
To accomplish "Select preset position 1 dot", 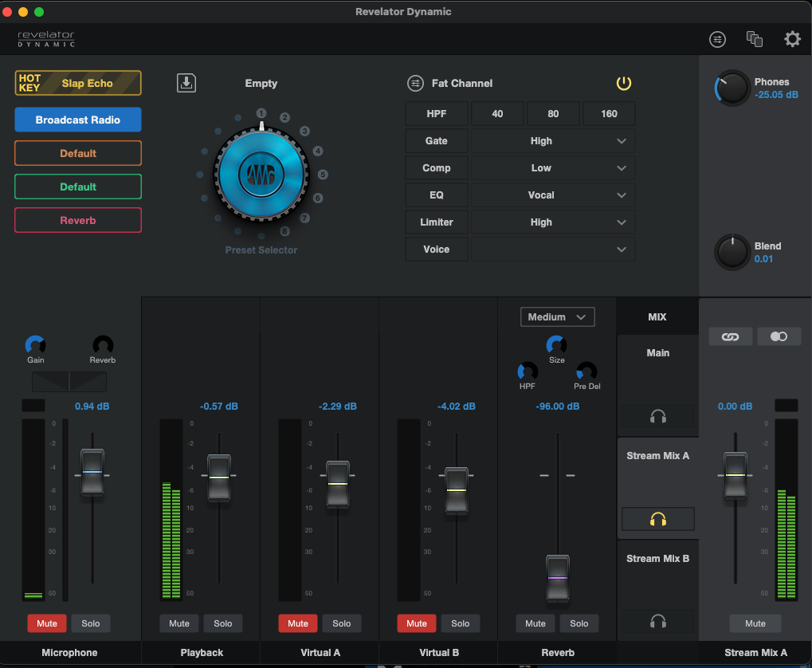I will 261,113.
